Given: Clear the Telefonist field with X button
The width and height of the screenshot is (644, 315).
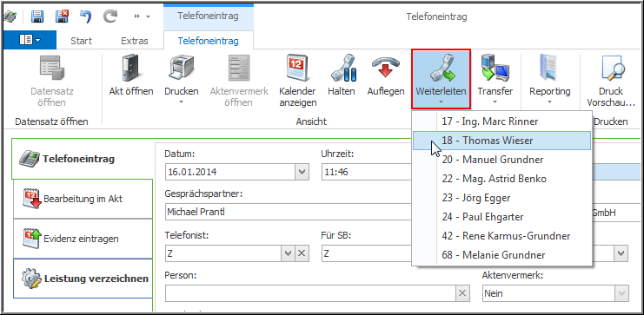Looking at the screenshot, I should tap(302, 254).
